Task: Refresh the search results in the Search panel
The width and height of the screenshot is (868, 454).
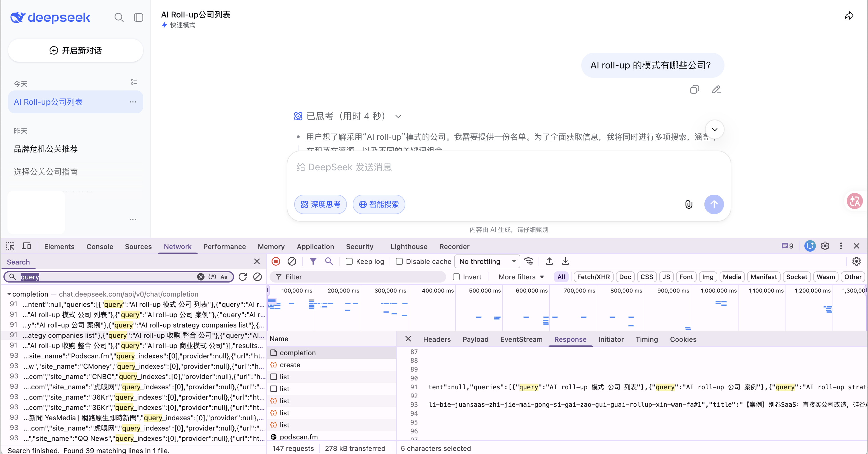Action: click(x=243, y=277)
